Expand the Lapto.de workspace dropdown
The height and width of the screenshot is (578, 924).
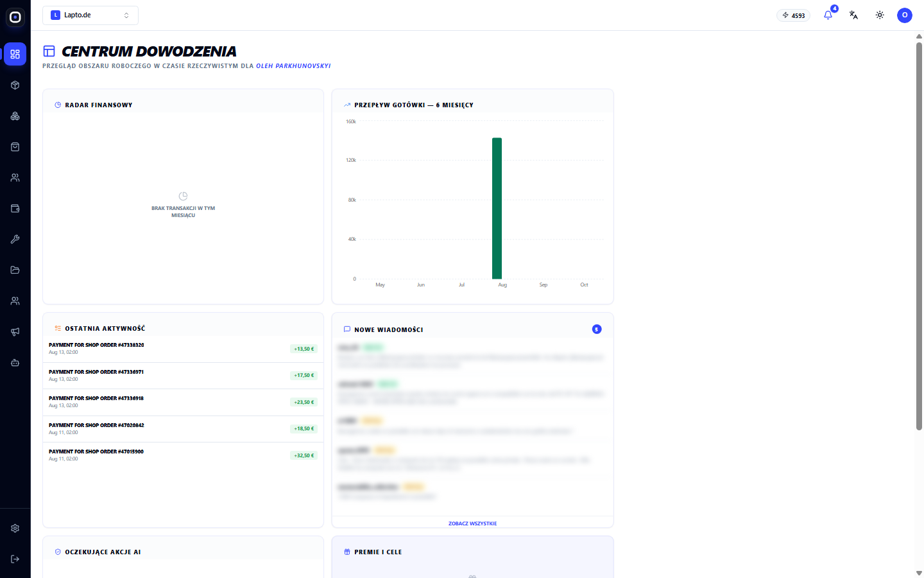[90, 15]
